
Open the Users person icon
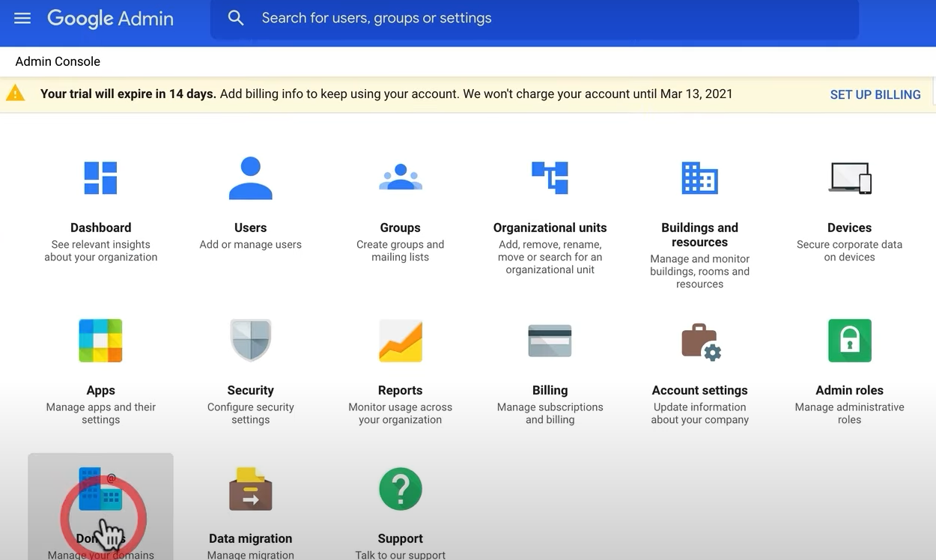pos(250,178)
